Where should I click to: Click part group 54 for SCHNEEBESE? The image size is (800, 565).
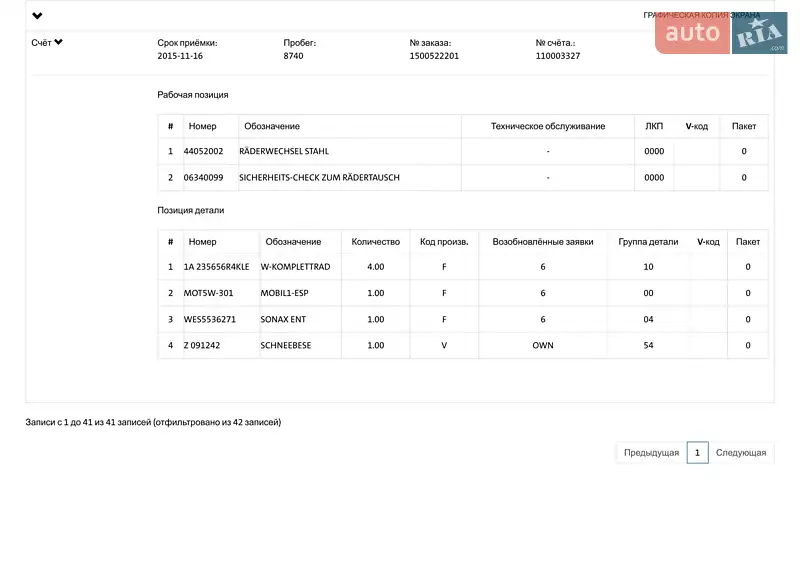coord(648,346)
